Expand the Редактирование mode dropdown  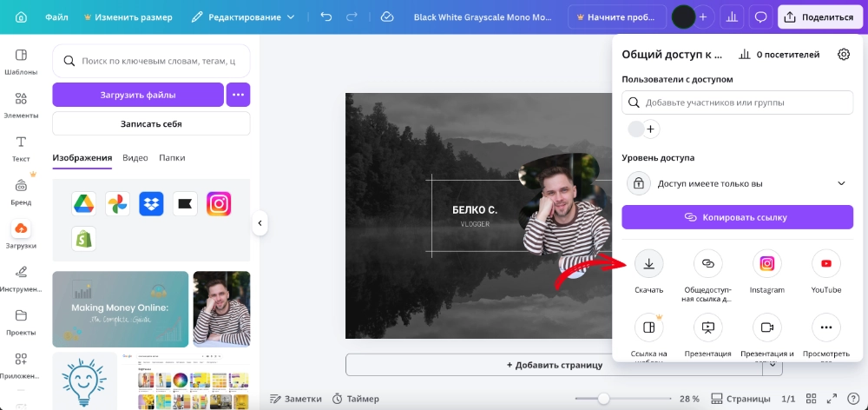(x=243, y=17)
